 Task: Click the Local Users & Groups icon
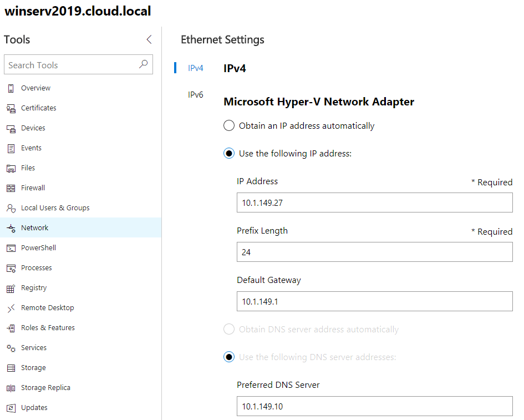[11, 208]
